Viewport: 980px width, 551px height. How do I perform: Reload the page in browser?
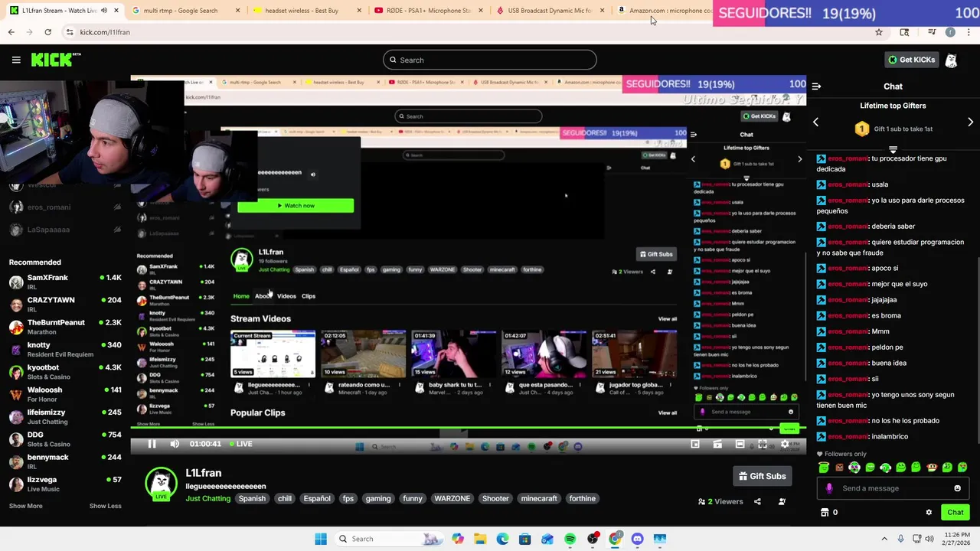click(47, 32)
